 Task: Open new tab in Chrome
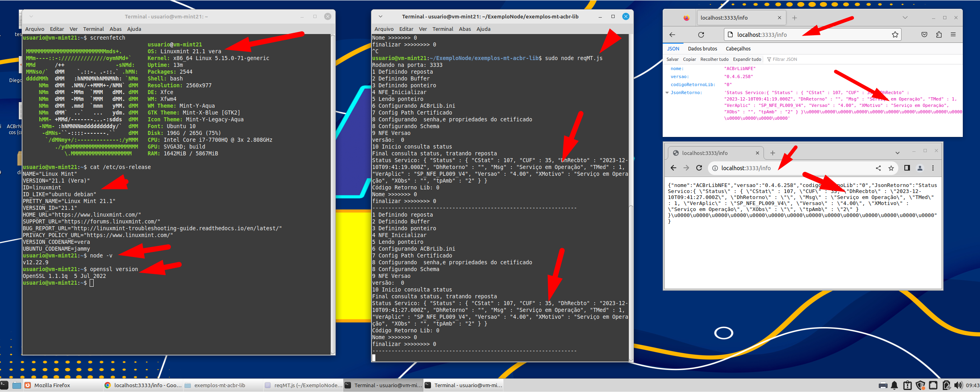pos(773,153)
